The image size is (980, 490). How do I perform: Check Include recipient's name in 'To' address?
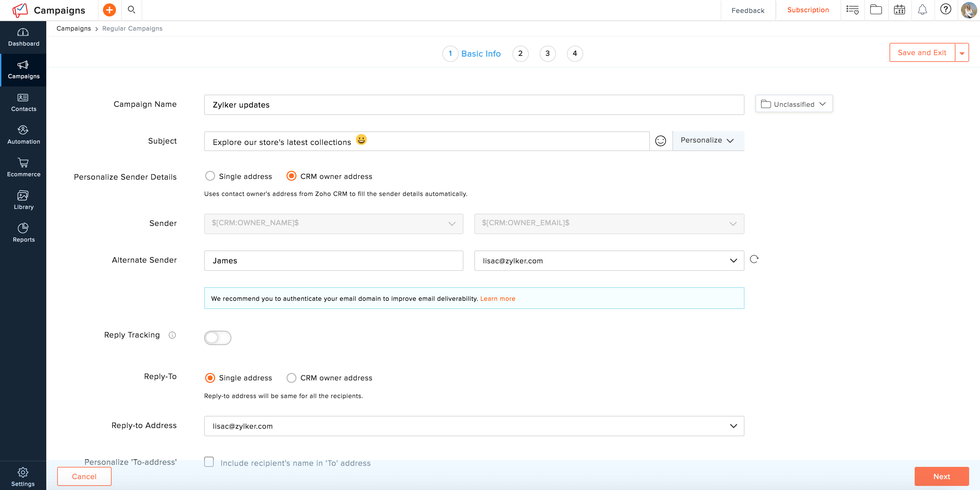click(209, 462)
